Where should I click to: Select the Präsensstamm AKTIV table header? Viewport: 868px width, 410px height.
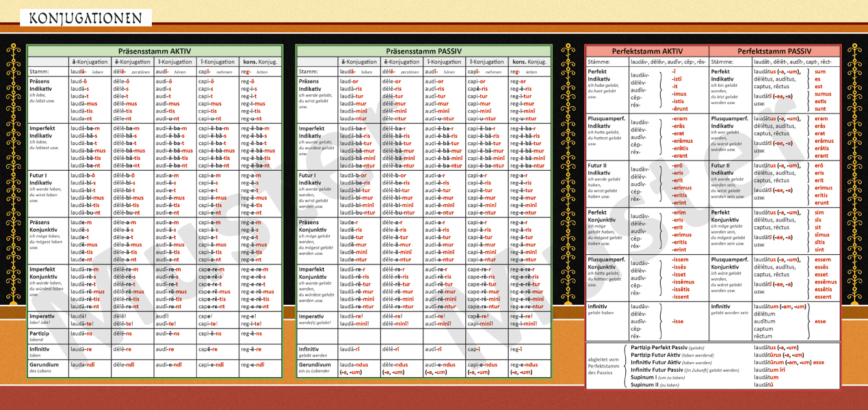tap(155, 51)
